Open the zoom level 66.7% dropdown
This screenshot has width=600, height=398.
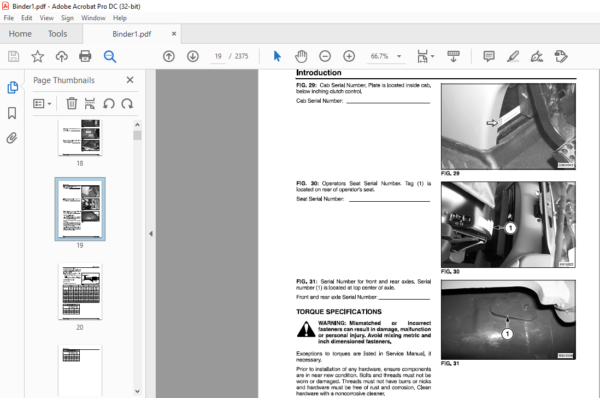(x=399, y=56)
